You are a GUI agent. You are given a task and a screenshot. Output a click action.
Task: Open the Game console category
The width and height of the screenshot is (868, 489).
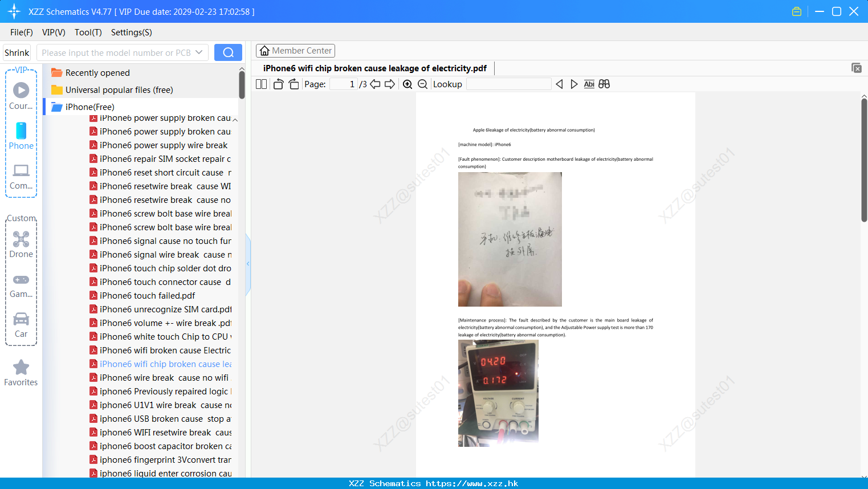(21, 285)
